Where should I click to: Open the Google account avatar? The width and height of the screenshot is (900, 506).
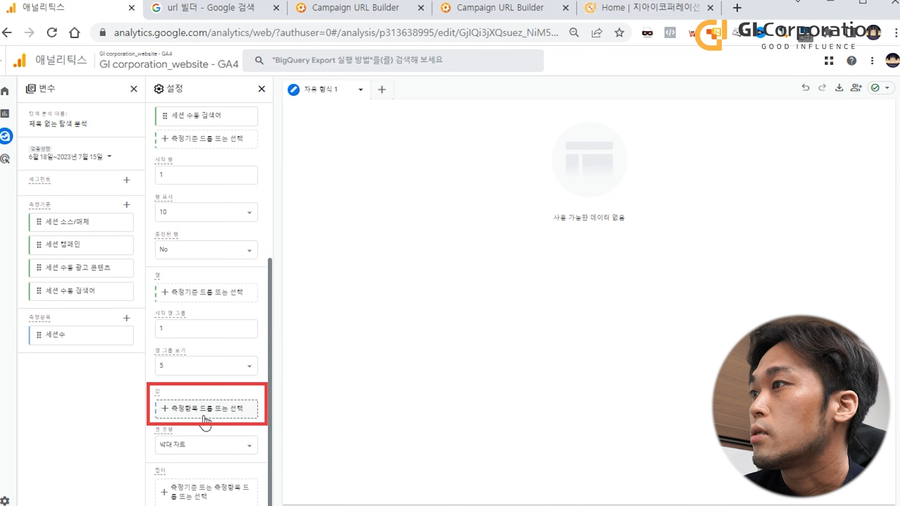coord(893,60)
